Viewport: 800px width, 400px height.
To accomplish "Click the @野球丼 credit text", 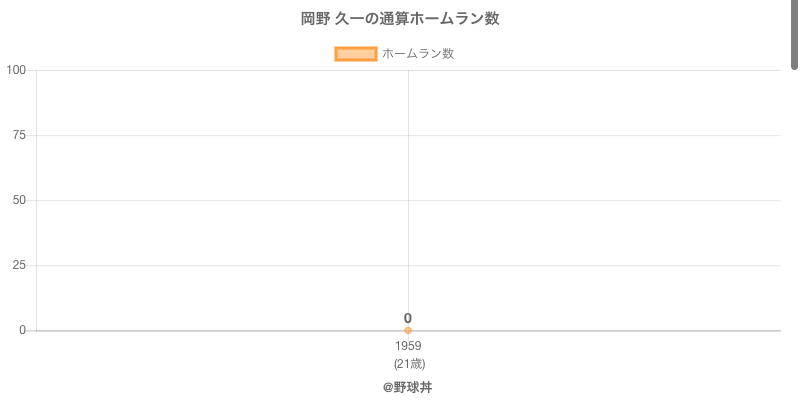I will click(x=408, y=387).
